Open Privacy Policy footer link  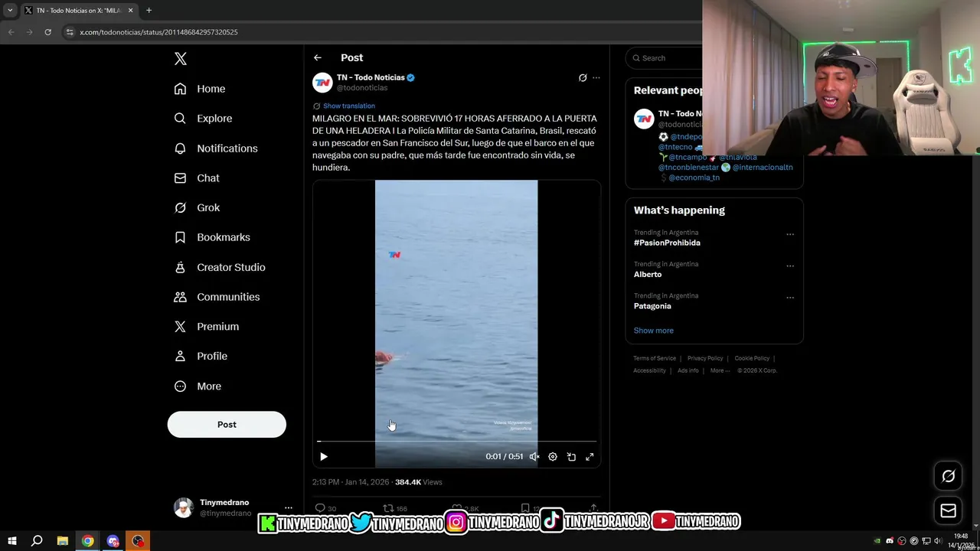(705, 358)
